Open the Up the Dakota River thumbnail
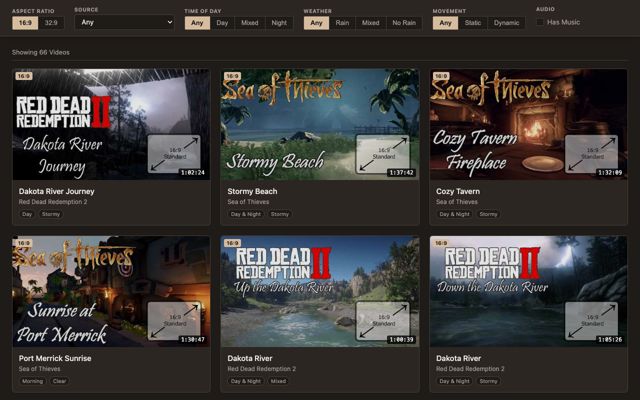 pyautogui.click(x=320, y=291)
